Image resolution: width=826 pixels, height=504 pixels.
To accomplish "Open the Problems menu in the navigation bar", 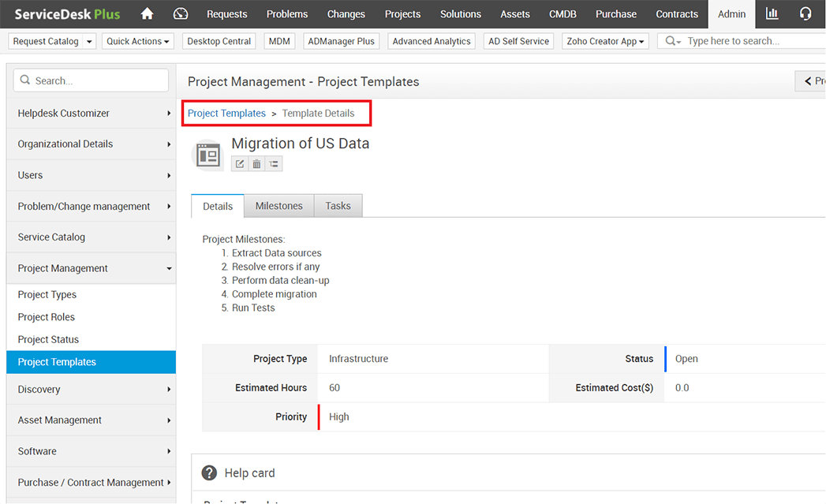I will [286, 13].
